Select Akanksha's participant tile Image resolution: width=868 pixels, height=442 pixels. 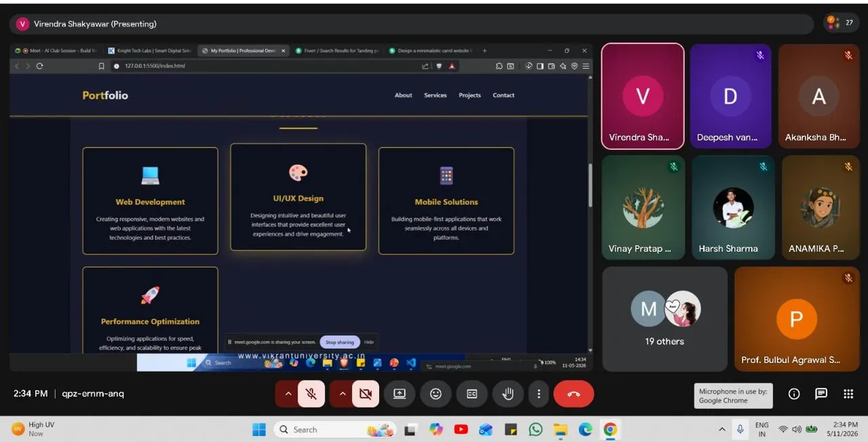pos(819,96)
